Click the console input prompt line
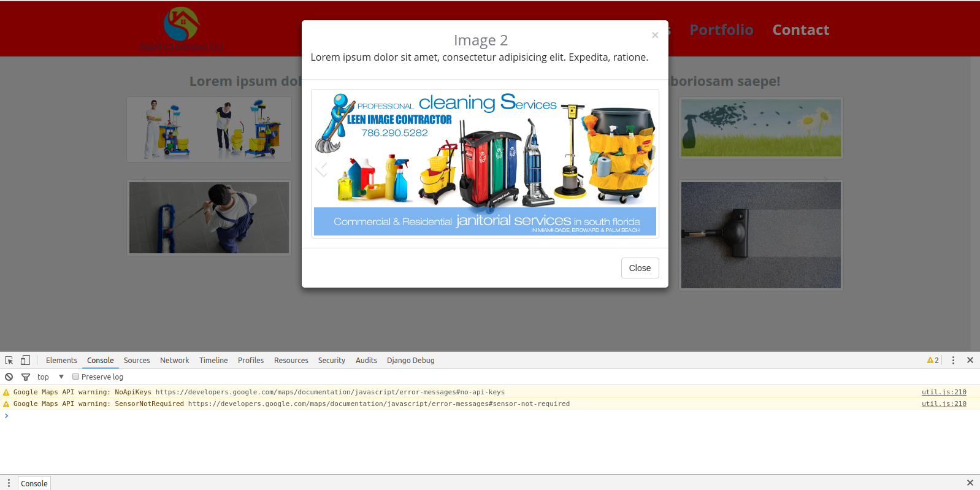980x490 pixels. [490, 416]
